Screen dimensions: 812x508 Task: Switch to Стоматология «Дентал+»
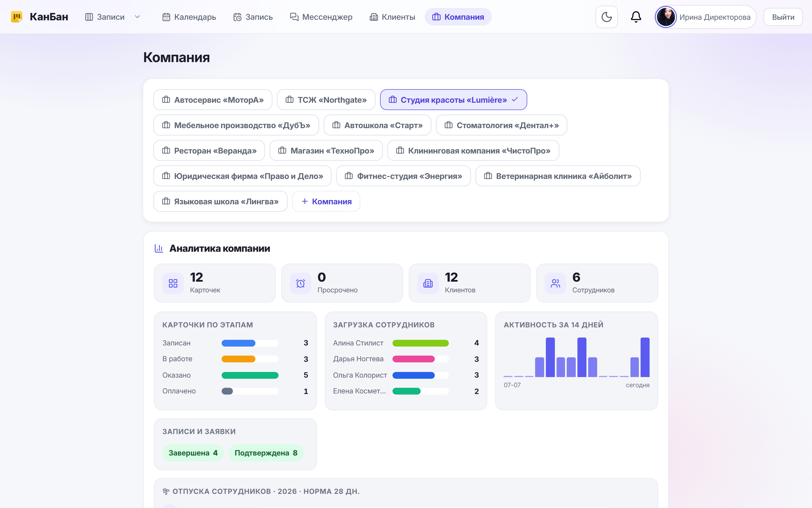click(501, 125)
